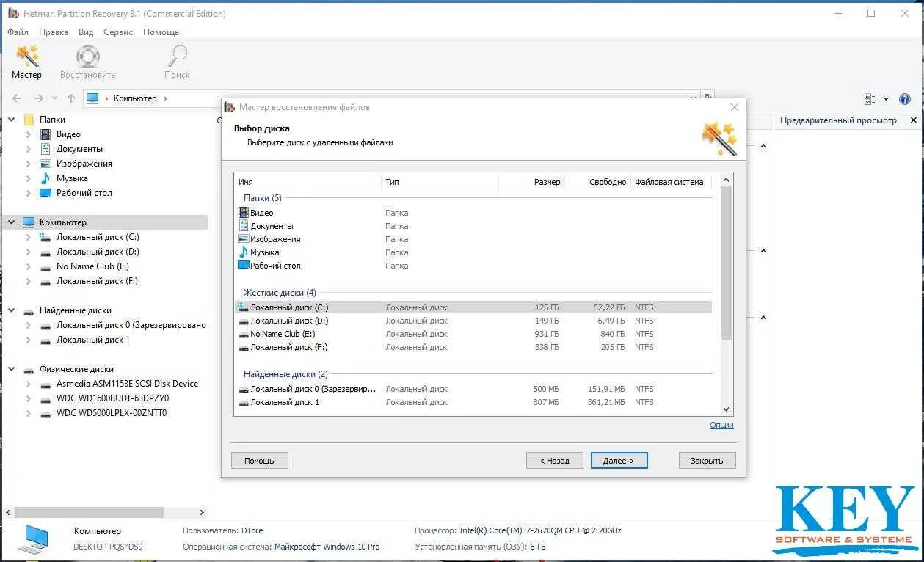Open the Поиск magnifier tool

(177, 56)
